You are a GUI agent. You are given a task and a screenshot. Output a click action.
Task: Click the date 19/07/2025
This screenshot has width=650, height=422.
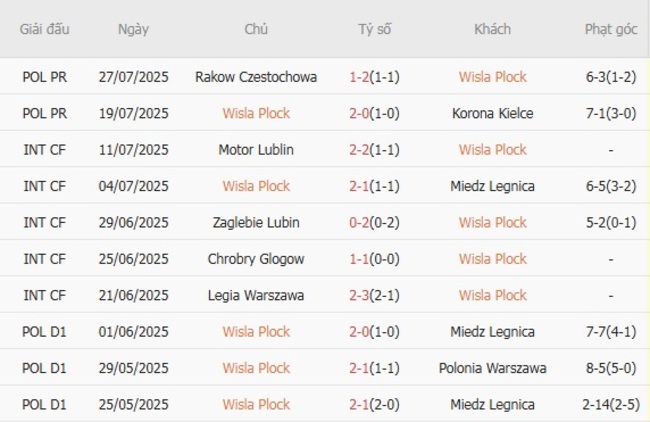[133, 113]
